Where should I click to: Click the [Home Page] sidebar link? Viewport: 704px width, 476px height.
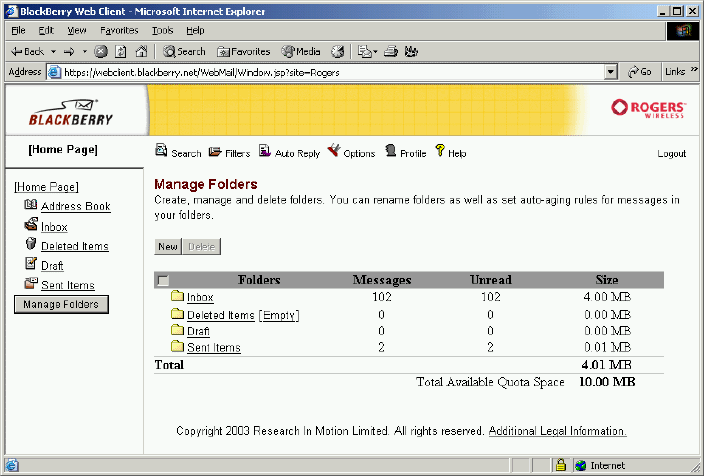coord(47,187)
